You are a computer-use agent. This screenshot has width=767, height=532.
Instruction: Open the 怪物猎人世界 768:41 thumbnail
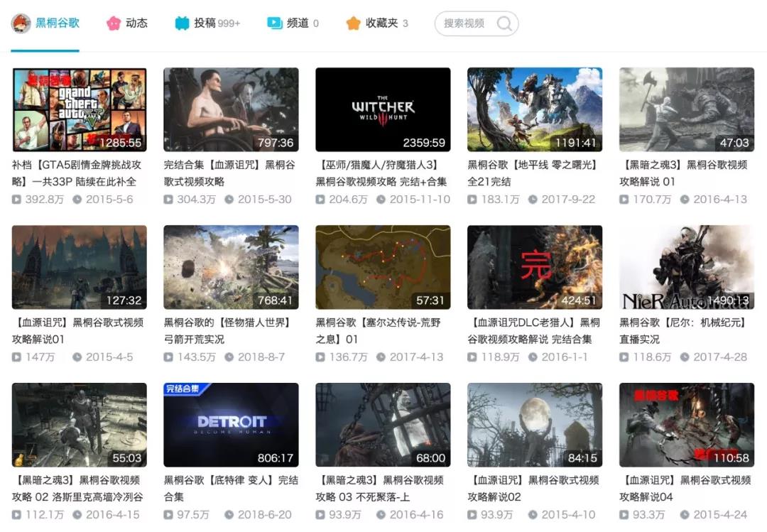tap(231, 267)
